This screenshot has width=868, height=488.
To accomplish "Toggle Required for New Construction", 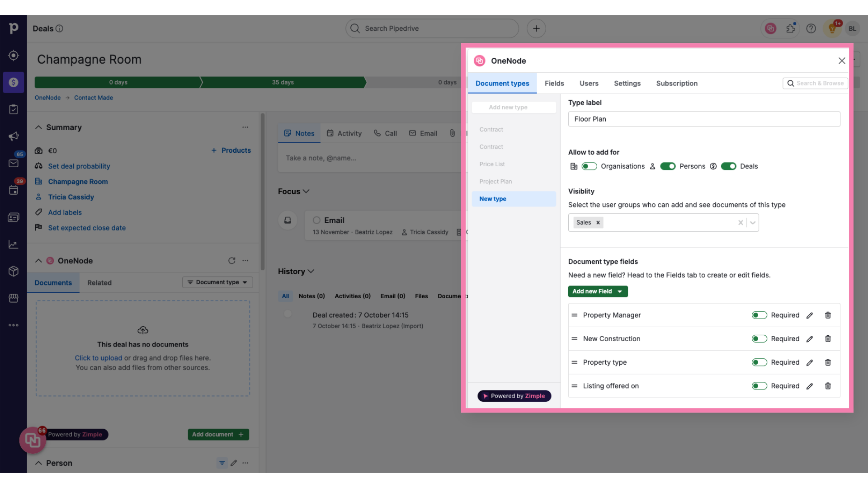I will tap(759, 339).
